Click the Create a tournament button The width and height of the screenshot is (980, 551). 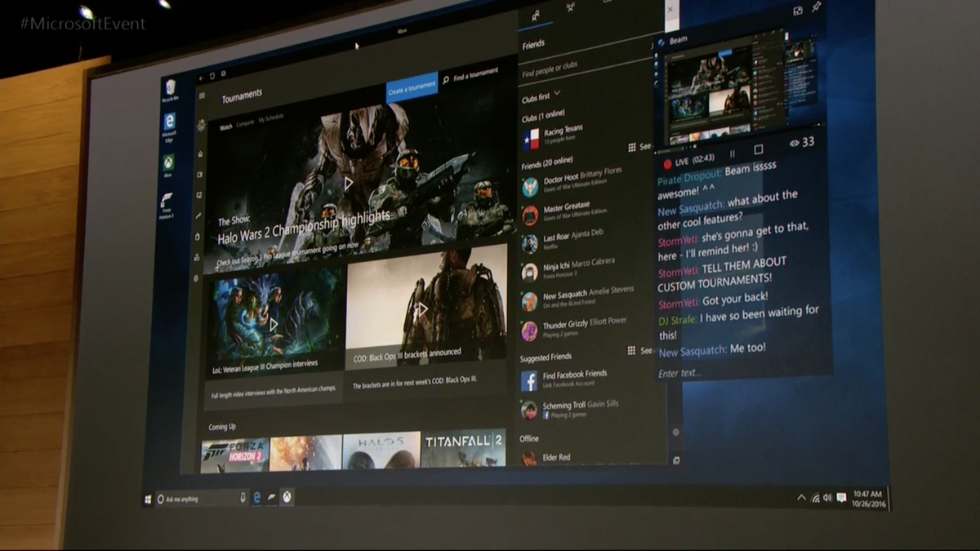(412, 88)
